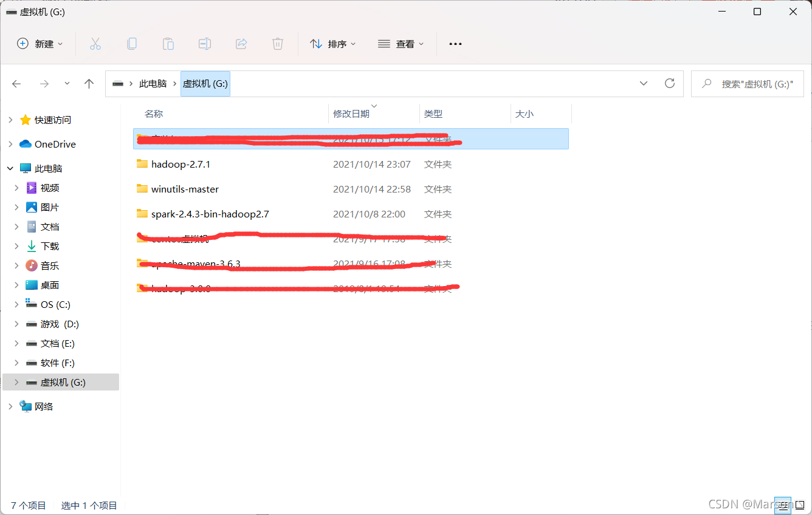Open the three-dots more options menu
Screen dimensions: 812x515
click(455, 44)
